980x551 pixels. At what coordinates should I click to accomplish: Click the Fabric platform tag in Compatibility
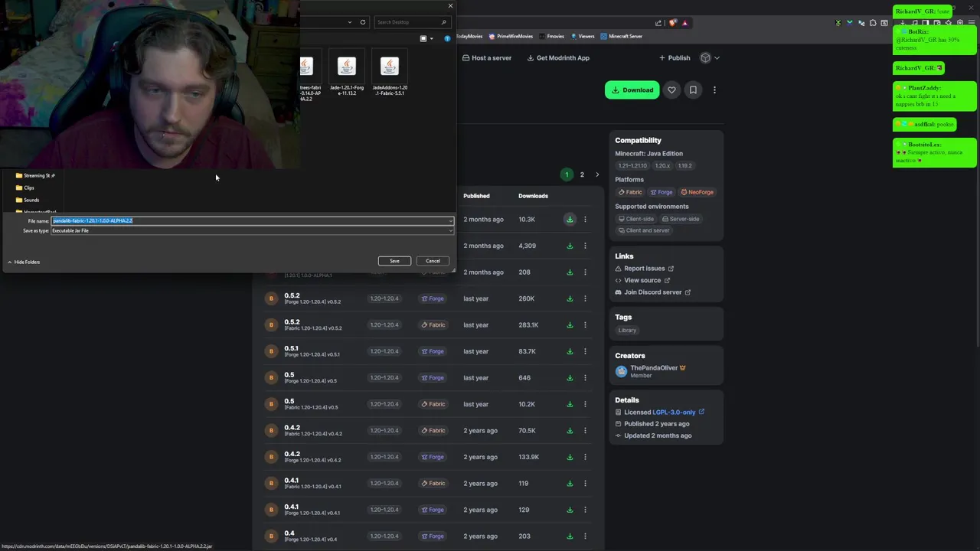pos(630,192)
